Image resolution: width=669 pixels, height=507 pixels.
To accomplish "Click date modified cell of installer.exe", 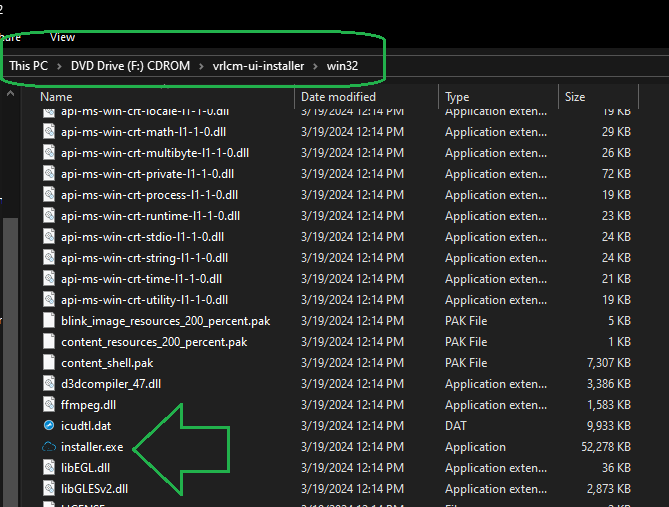I will 352,447.
